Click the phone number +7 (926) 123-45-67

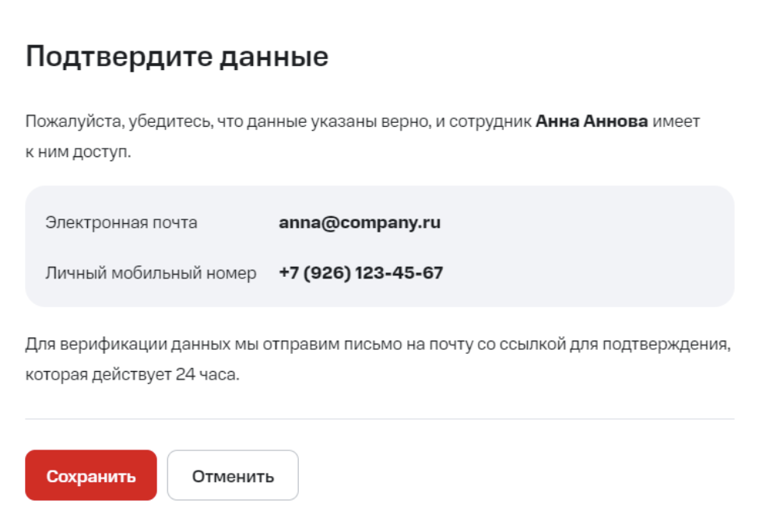coord(361,273)
